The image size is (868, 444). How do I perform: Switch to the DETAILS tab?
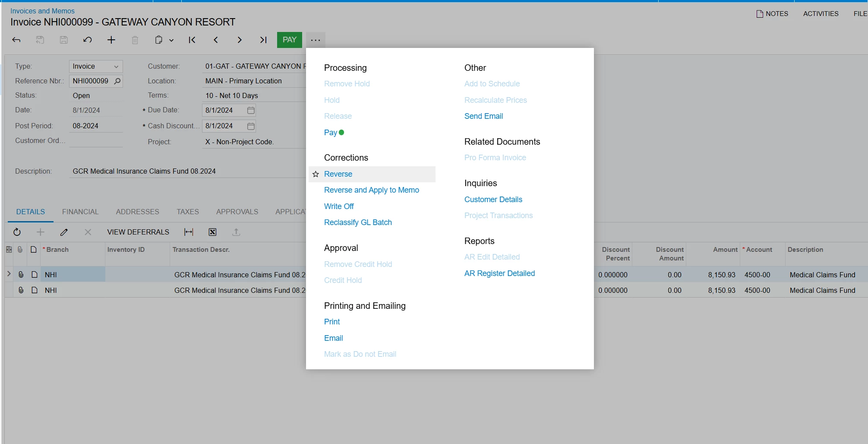click(x=31, y=212)
